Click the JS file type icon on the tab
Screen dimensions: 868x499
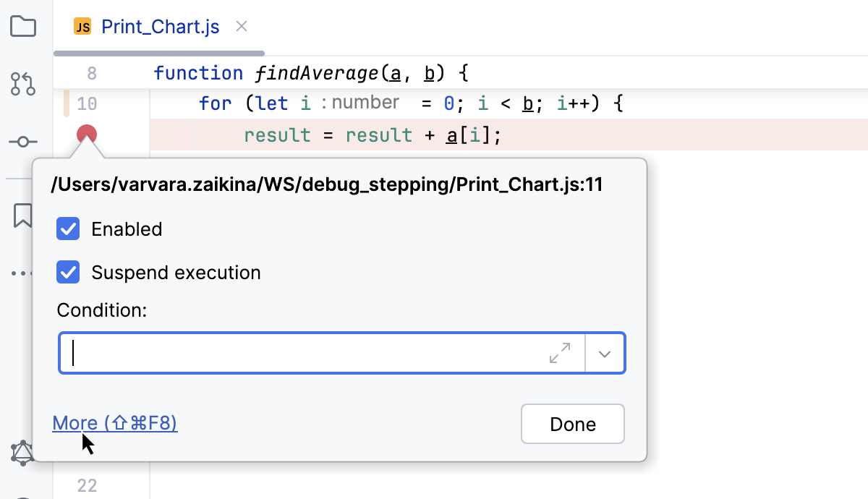(82, 26)
